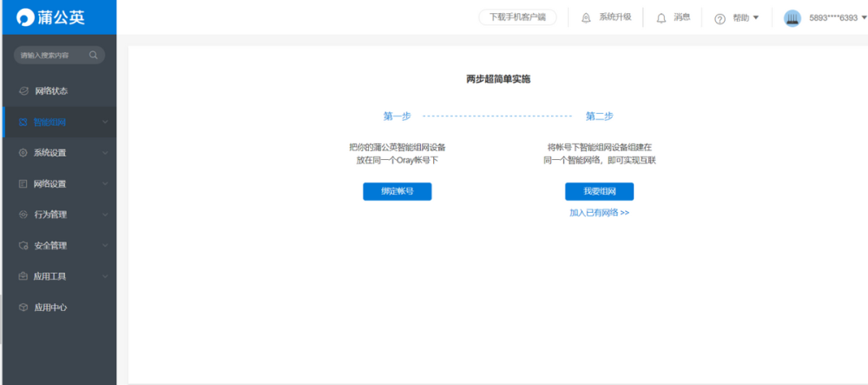Click the 系统设置 gear icon

tap(23, 153)
